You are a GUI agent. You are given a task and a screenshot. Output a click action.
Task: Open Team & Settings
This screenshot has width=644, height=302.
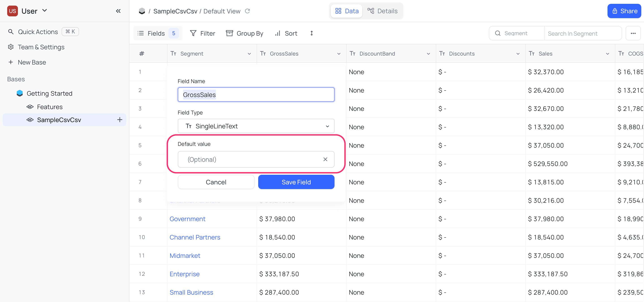[x=41, y=47]
